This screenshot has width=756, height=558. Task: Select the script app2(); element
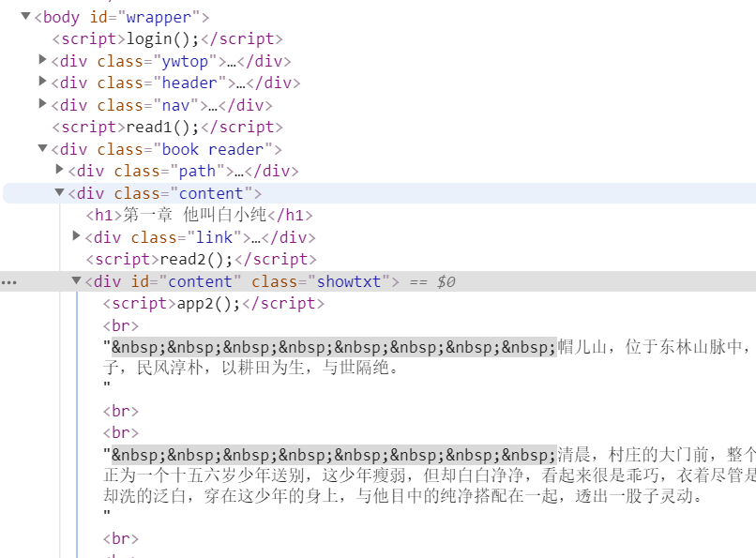tap(214, 304)
